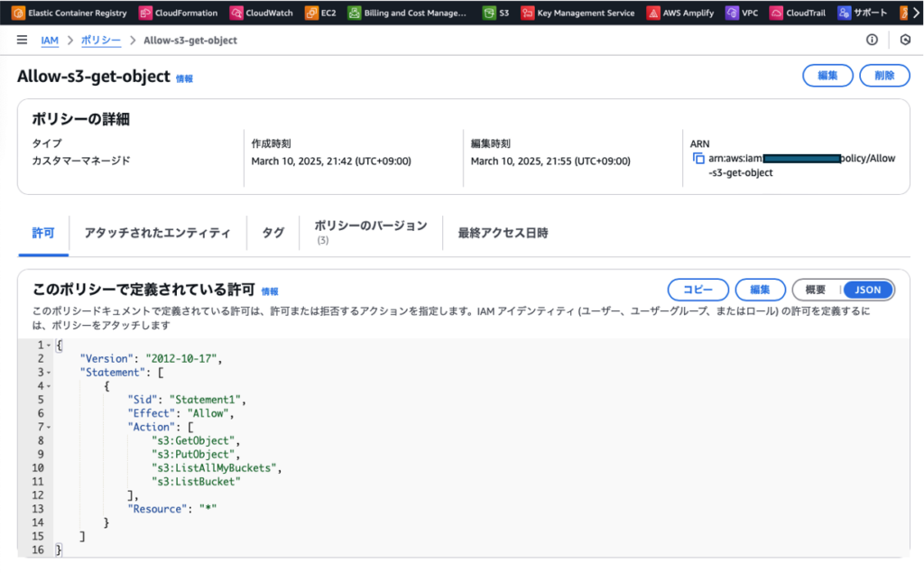Screen dimensions: 924x573
Task: Click "Statement1" Sid value
Action: click(x=205, y=400)
